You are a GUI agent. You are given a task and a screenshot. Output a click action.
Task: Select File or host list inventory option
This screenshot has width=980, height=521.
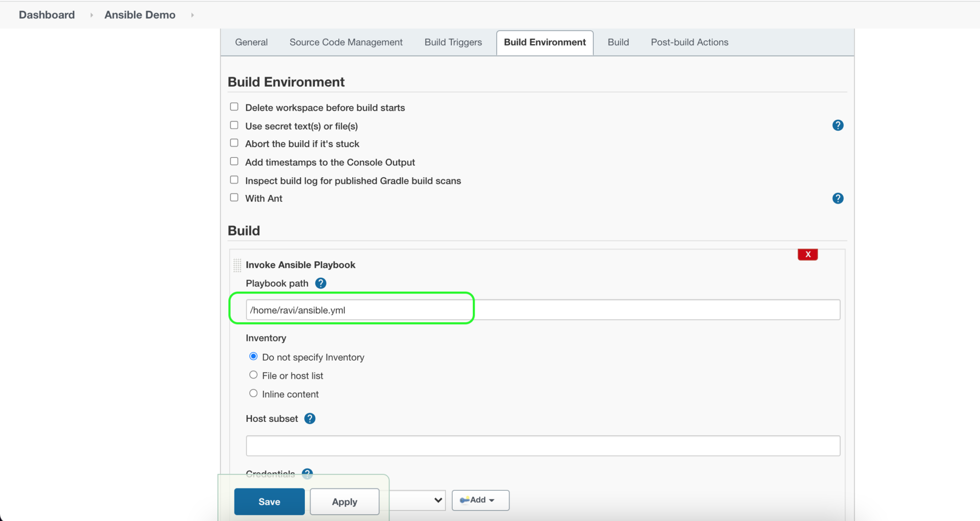tap(254, 375)
